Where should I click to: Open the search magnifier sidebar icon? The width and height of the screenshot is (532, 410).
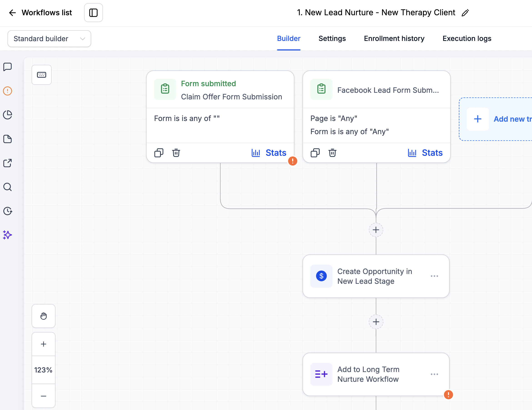(7, 187)
